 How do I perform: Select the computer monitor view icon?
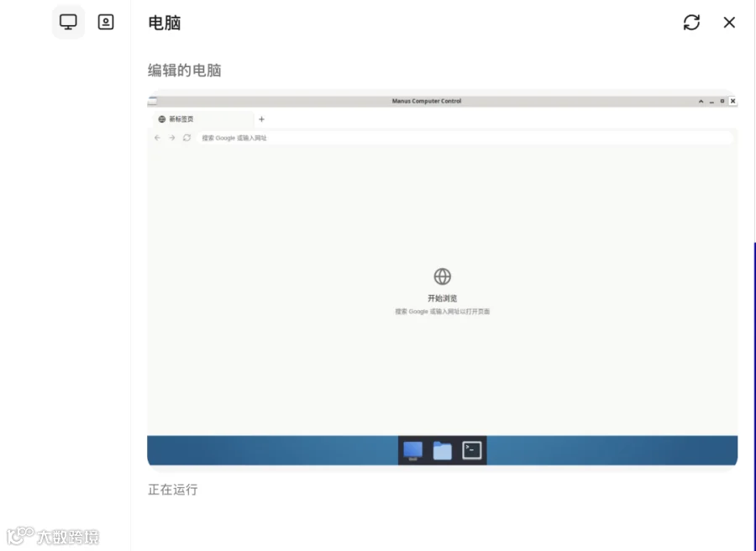tap(68, 22)
